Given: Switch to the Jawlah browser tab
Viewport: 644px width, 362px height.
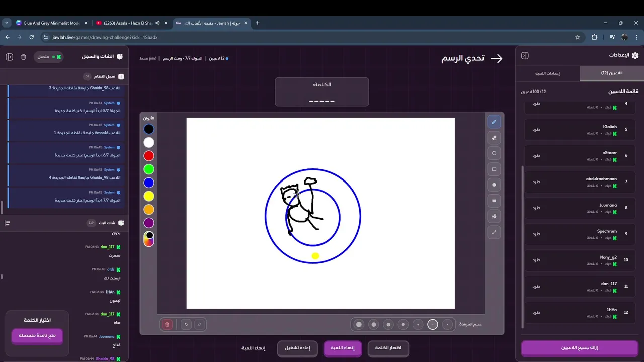Looking at the screenshot, I should [211, 23].
